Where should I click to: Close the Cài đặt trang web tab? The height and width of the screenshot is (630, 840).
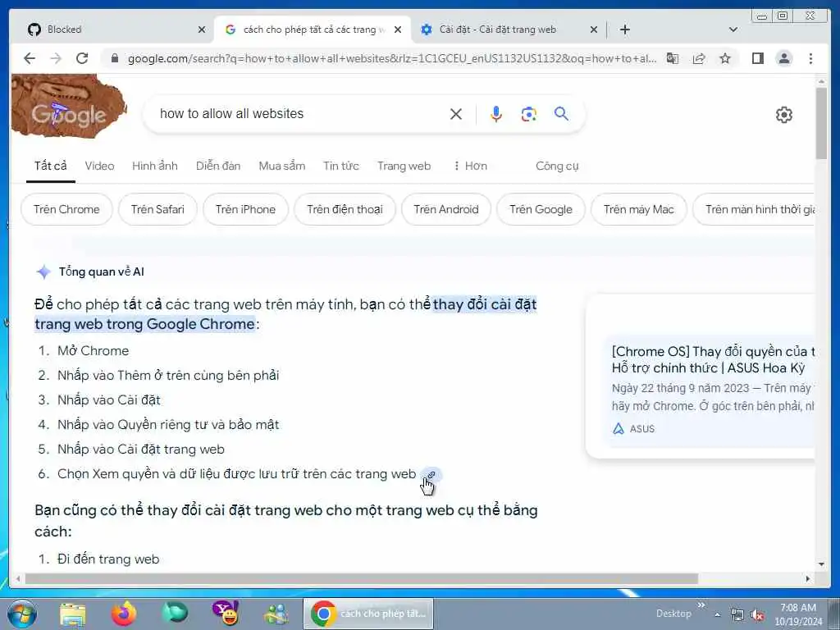[594, 30]
